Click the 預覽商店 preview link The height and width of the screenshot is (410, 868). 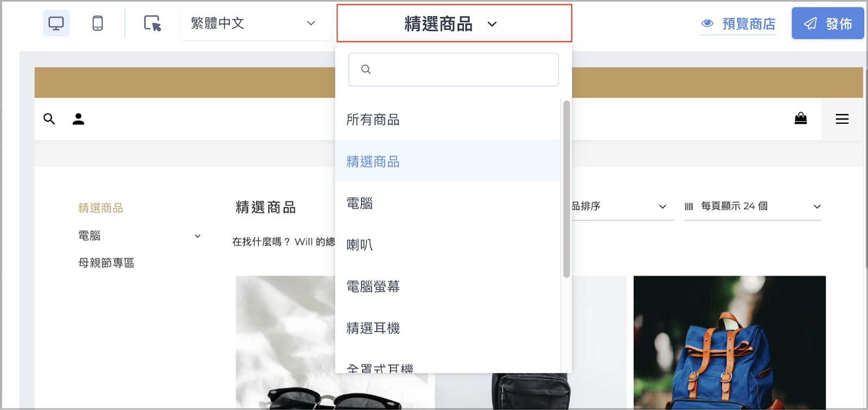pos(738,24)
